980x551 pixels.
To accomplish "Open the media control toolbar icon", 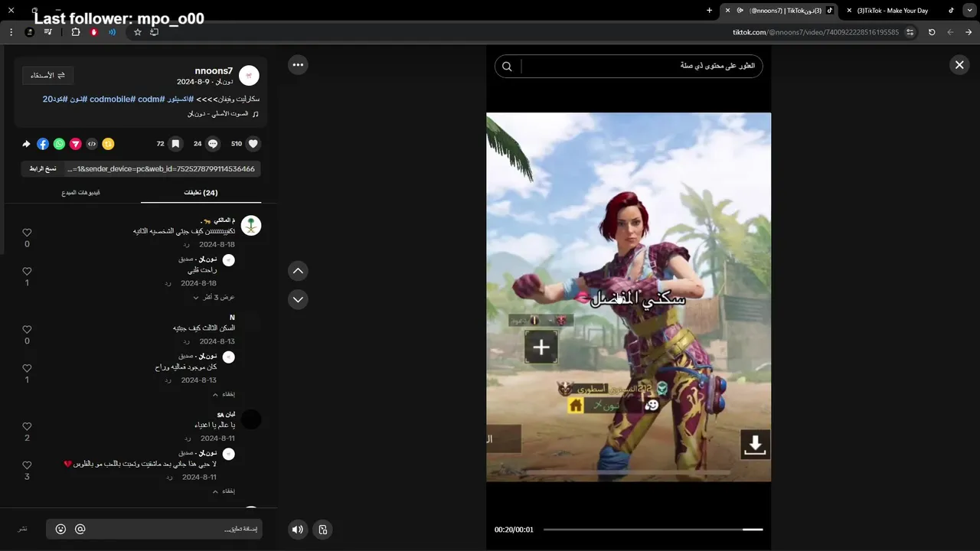I will click(48, 32).
